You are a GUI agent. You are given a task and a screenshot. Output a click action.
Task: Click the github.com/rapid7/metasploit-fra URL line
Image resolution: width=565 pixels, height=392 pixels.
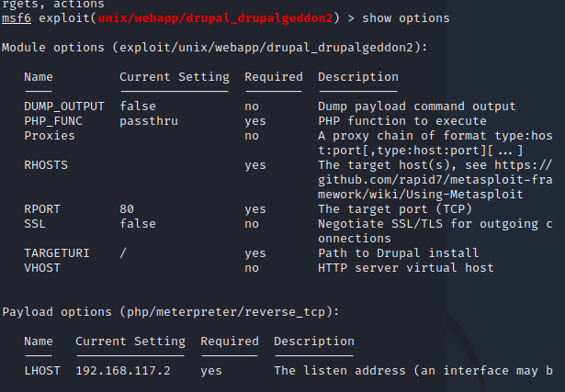[435, 180]
